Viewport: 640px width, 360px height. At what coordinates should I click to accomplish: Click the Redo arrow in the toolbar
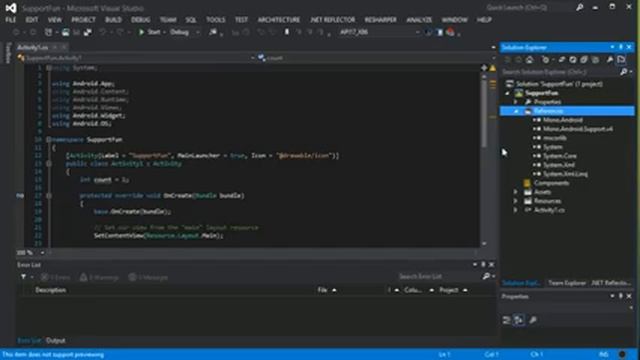point(120,32)
